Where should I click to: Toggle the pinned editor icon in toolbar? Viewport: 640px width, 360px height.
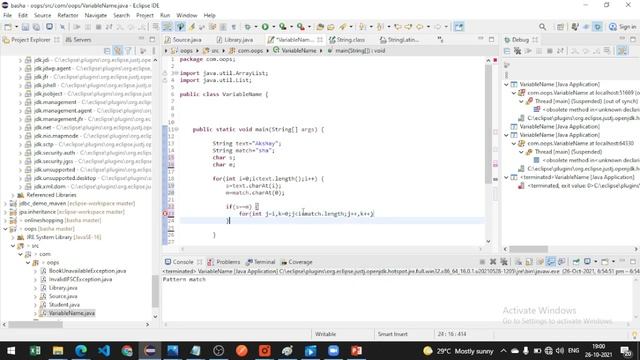tap(459, 27)
